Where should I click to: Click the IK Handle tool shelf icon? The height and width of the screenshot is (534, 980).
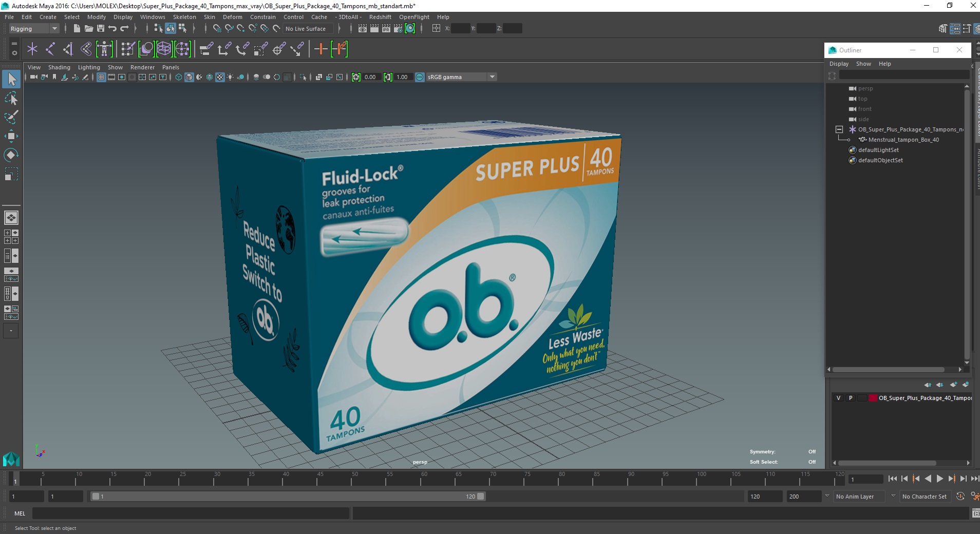pyautogui.click(x=68, y=49)
